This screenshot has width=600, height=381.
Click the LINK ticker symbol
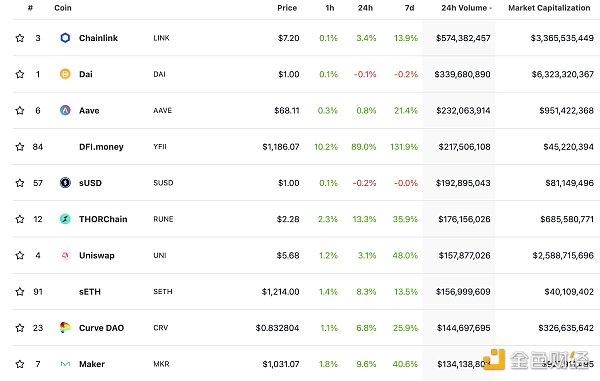click(161, 38)
